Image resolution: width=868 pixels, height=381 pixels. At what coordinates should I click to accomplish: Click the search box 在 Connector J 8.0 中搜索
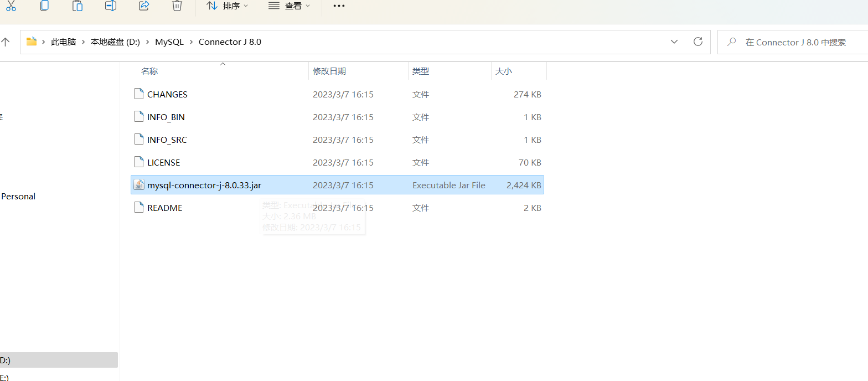point(793,42)
